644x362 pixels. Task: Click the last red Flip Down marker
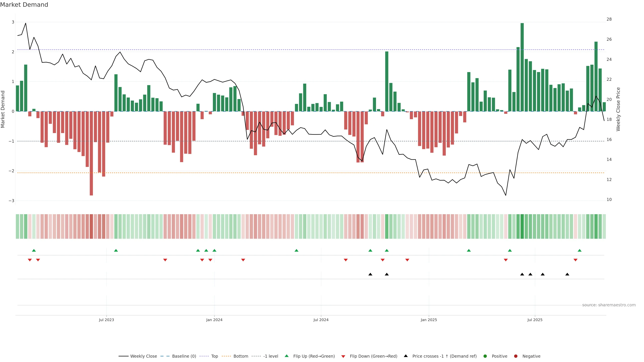[576, 260]
